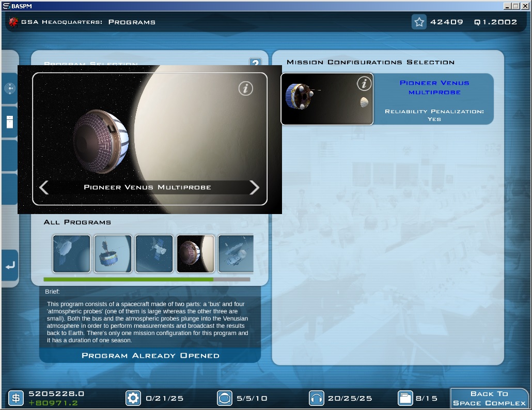Click Mission Configurations Selection heading
This screenshot has height=410, width=532.
(370, 62)
